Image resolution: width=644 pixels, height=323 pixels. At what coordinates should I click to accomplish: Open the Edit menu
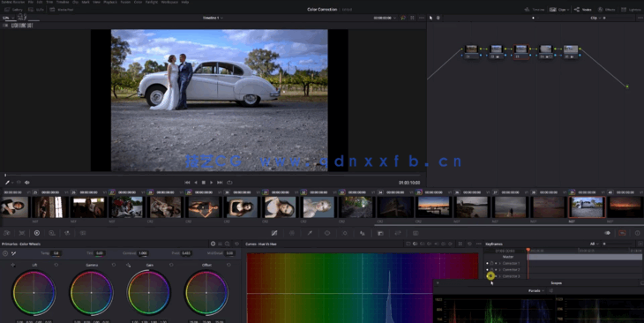(40, 2)
